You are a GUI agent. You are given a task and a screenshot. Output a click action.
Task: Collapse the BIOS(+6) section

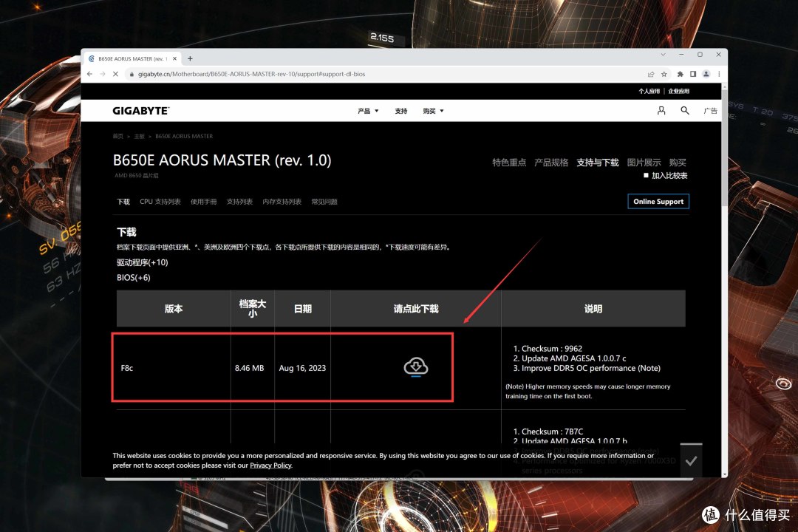coord(133,278)
